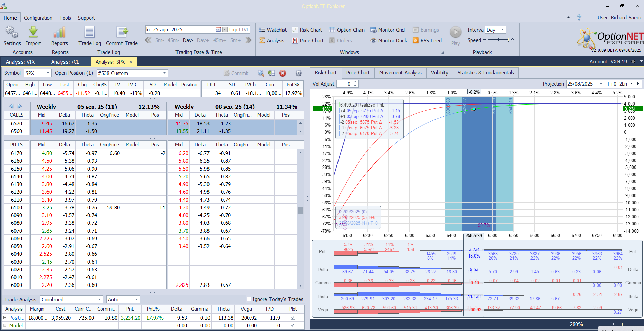Enable Ignore Today's Trades checkbox
Screen dimensions: 644x331
tap(249, 299)
